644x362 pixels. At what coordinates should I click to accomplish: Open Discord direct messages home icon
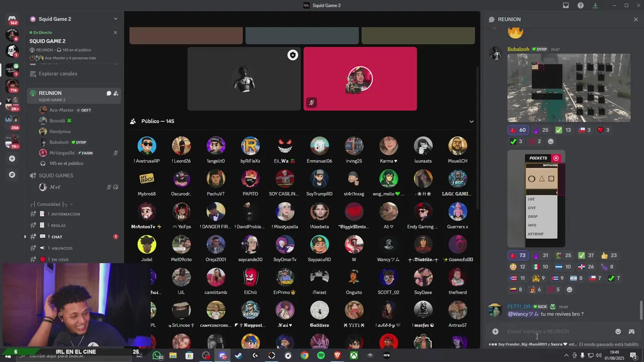click(x=12, y=19)
